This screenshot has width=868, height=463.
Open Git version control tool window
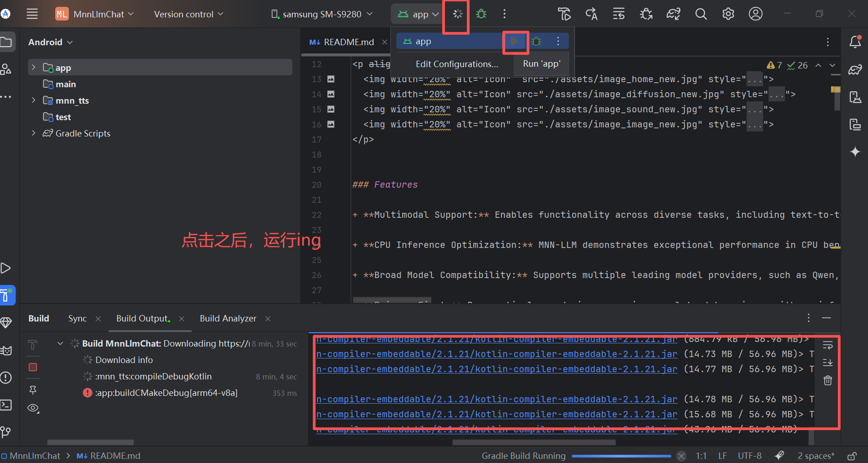pos(6,432)
